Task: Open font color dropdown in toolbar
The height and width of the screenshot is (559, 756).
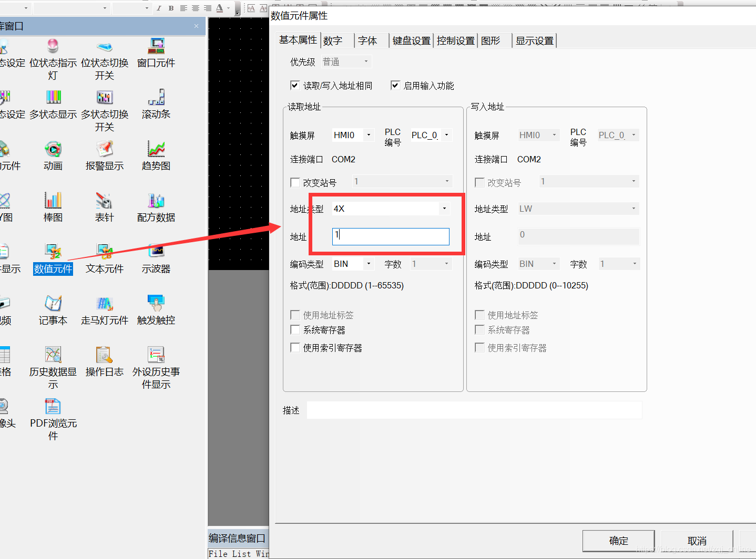Action: 228,8
